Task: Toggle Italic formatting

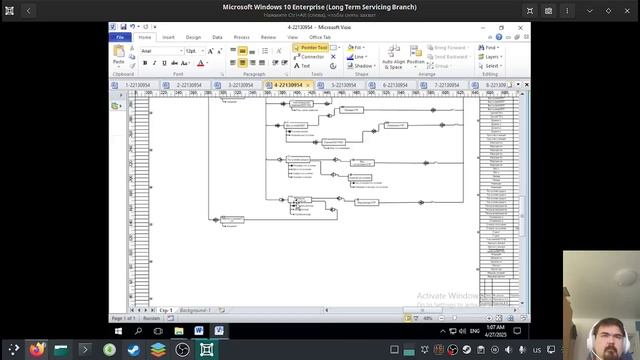Action: point(154,63)
